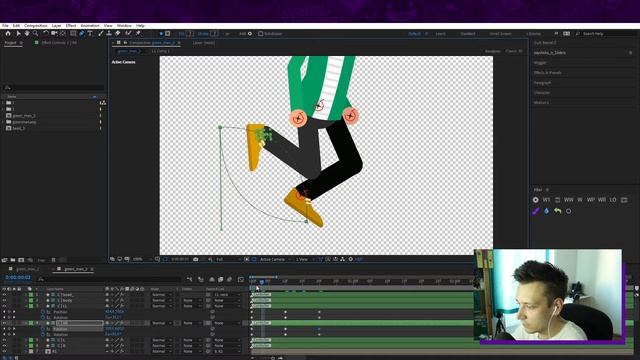Open the Window menu
This screenshot has height=360, width=640.
pos(124,26)
